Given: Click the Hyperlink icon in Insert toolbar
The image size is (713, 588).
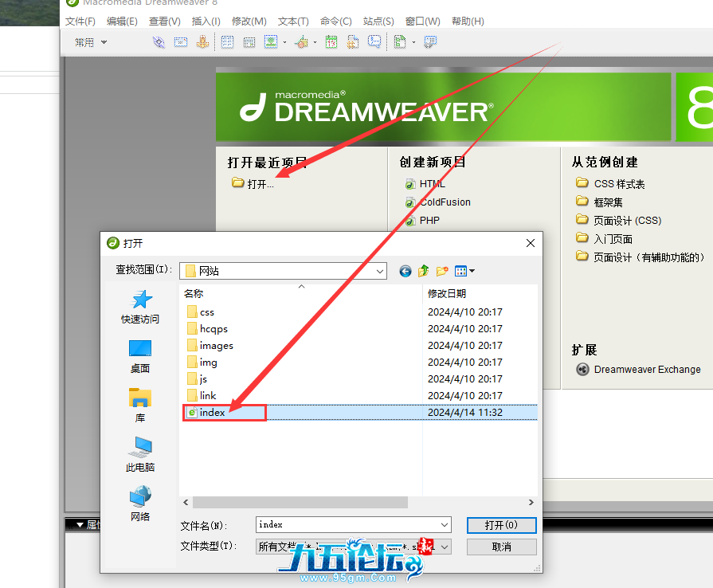Looking at the screenshot, I should point(159,42).
